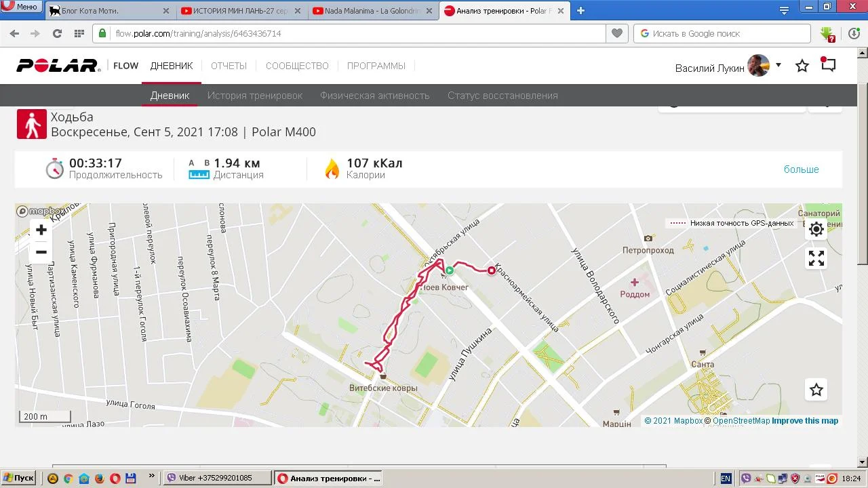Expand the user account dropdown arrow

coord(778,65)
